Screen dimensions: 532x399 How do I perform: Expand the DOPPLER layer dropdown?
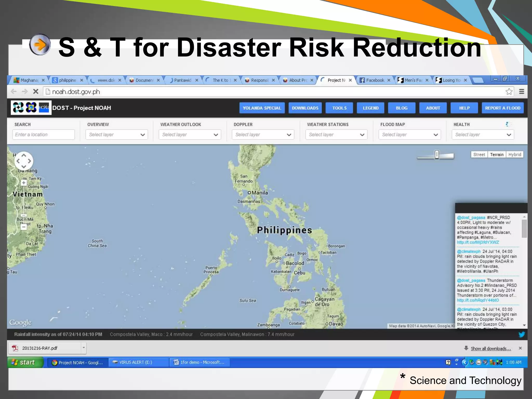click(263, 135)
